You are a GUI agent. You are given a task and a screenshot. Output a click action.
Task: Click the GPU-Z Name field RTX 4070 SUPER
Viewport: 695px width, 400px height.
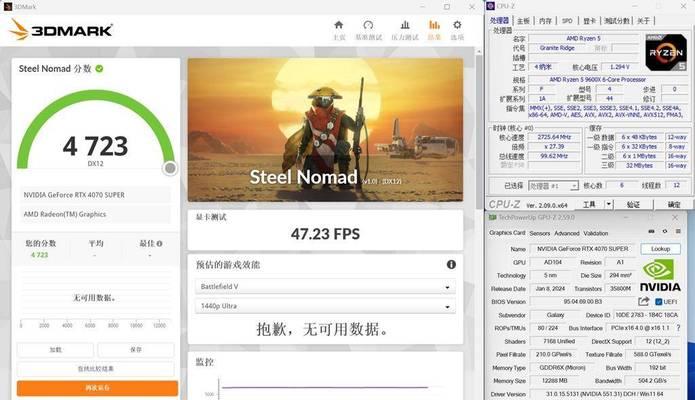582,249
